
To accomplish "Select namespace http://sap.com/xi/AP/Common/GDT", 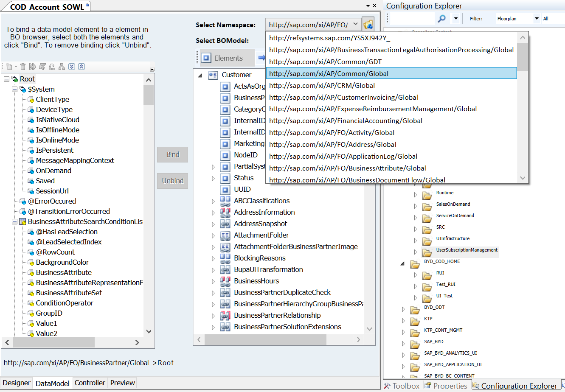I will (391, 62).
